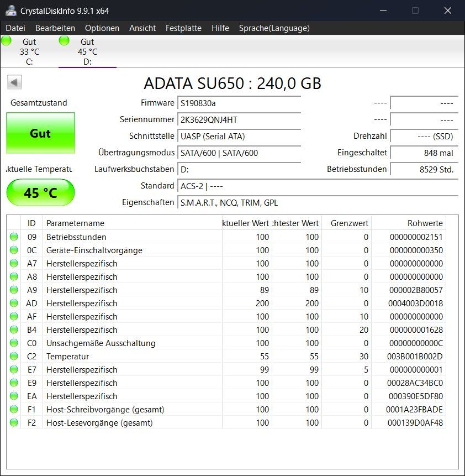Screen dimensions: 465x476
Task: Open the Datei menu
Action: tap(15, 28)
